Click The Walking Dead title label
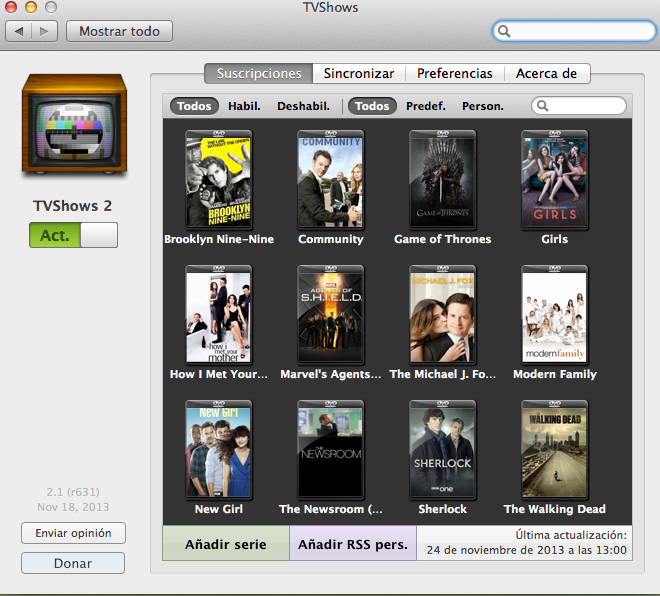The width and height of the screenshot is (660, 596). (x=555, y=509)
